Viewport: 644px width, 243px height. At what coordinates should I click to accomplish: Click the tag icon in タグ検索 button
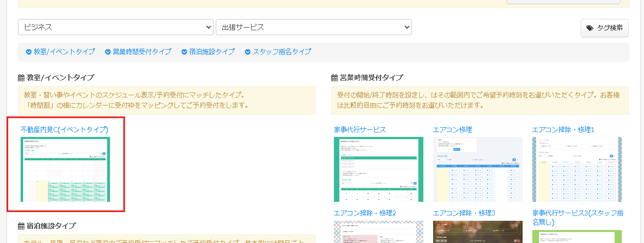click(x=590, y=28)
